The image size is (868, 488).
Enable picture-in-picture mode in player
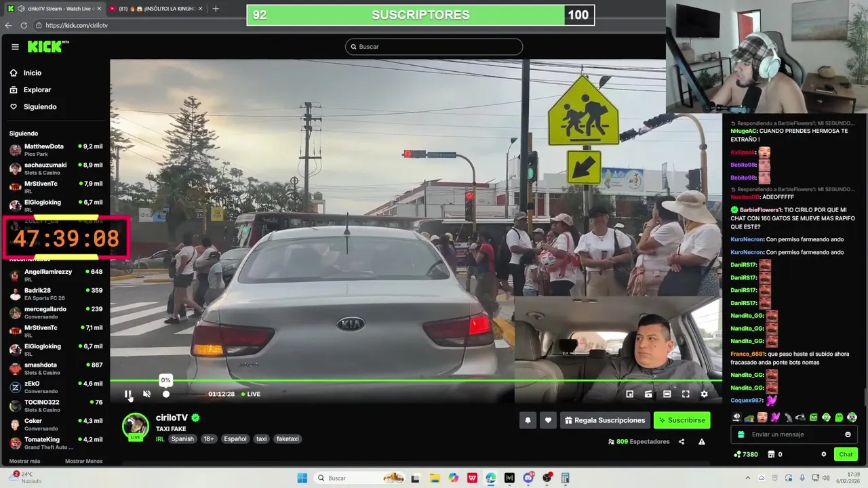tap(629, 394)
